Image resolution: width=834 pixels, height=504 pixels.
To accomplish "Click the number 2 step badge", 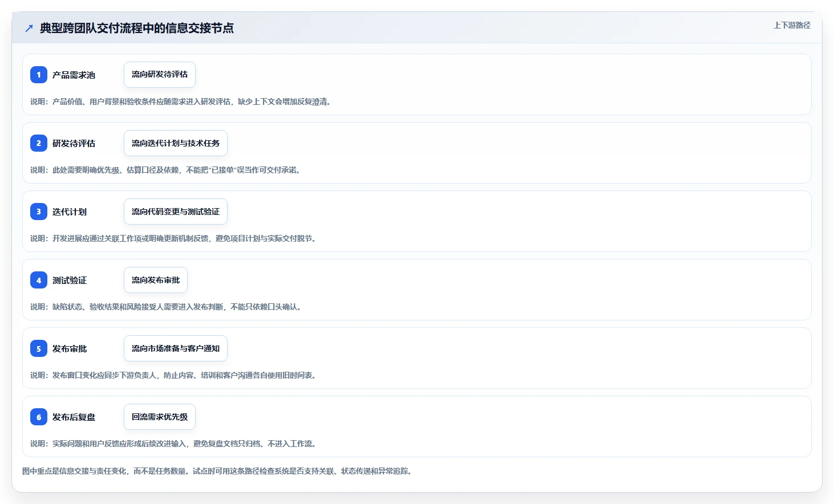I will coord(39,143).
